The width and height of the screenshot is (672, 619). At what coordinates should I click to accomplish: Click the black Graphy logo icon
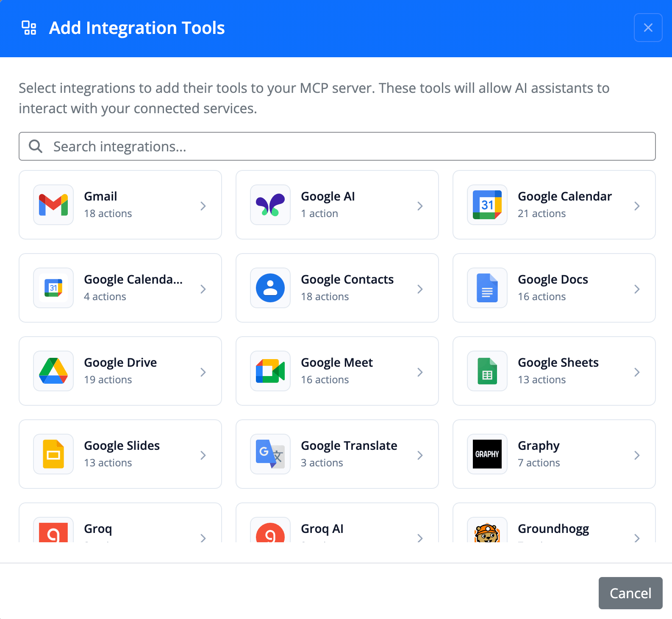click(487, 454)
